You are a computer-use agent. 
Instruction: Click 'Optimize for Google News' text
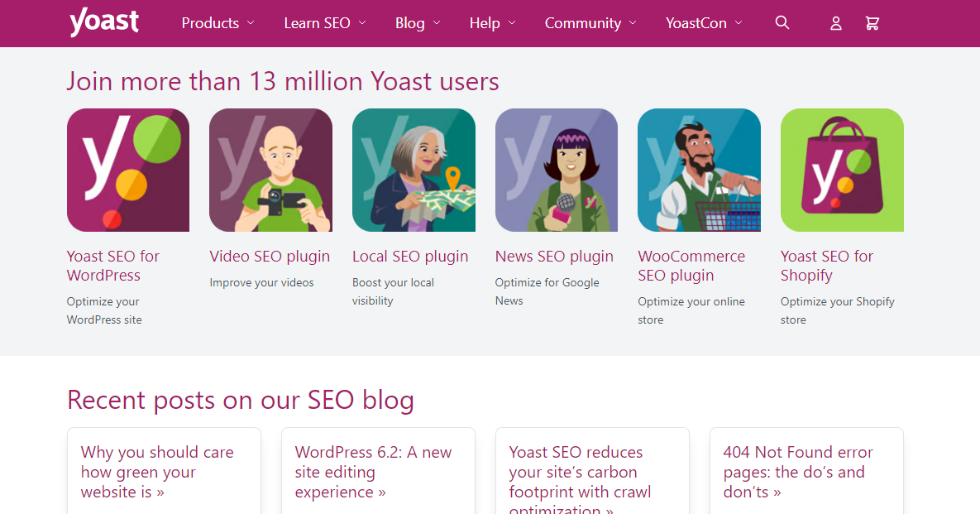pyautogui.click(x=547, y=291)
